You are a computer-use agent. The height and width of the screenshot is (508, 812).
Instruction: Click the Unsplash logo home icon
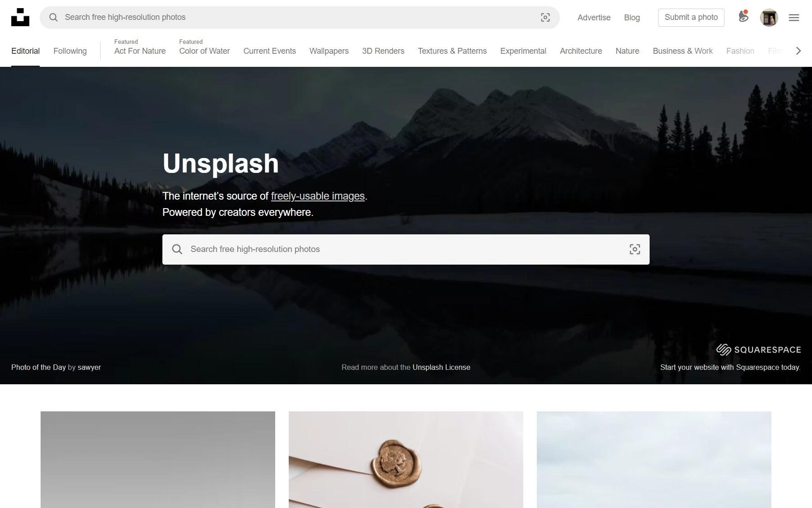coord(20,17)
